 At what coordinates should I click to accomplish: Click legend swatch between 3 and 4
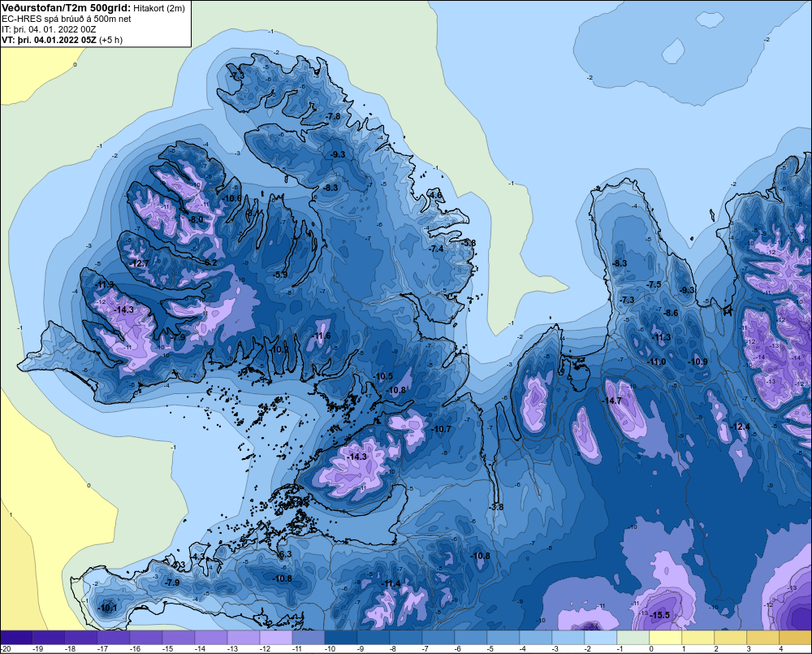[x=762, y=638]
